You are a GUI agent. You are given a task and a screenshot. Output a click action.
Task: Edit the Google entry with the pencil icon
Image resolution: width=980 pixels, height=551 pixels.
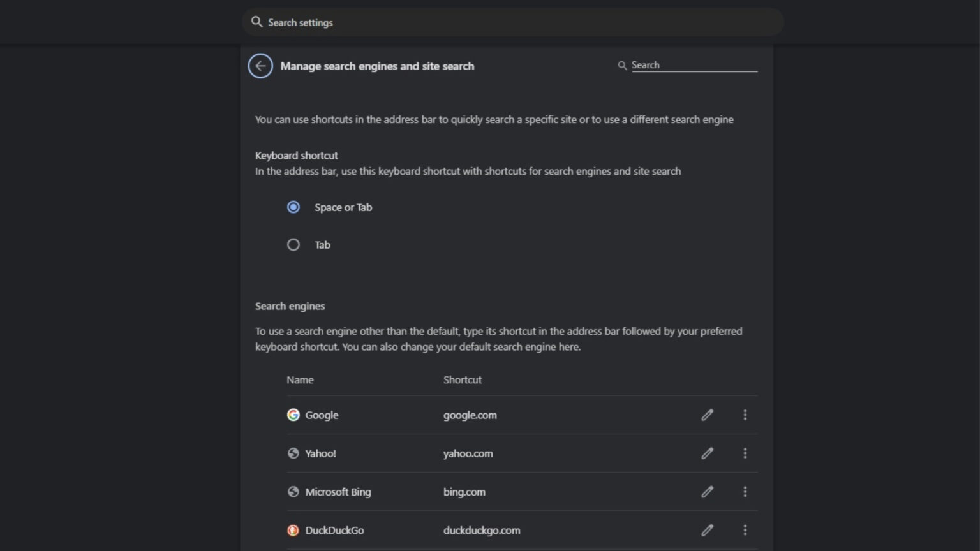coord(708,415)
